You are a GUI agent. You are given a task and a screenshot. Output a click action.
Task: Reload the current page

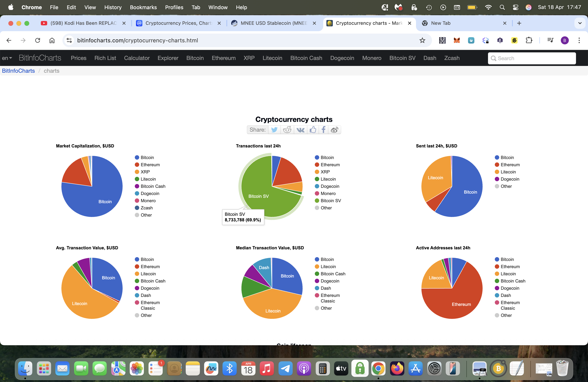pyautogui.click(x=38, y=40)
